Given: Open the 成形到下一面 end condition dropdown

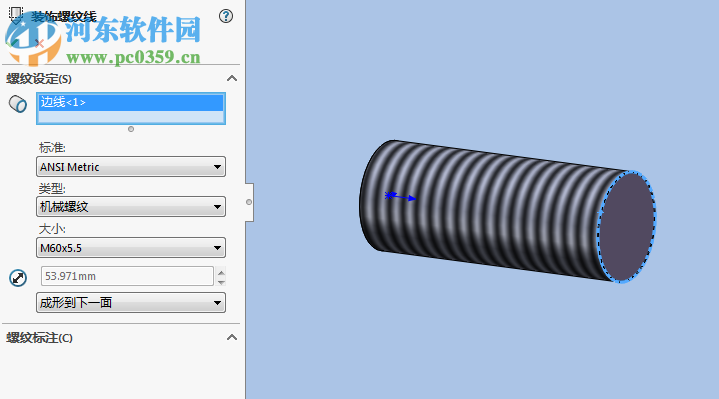Looking at the screenshot, I should [131, 303].
